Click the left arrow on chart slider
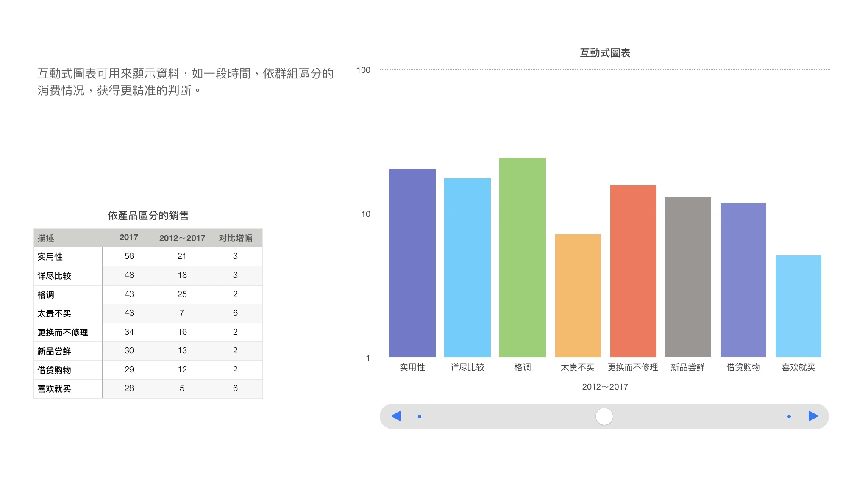Screen dimensions: 868x488 click(x=396, y=416)
